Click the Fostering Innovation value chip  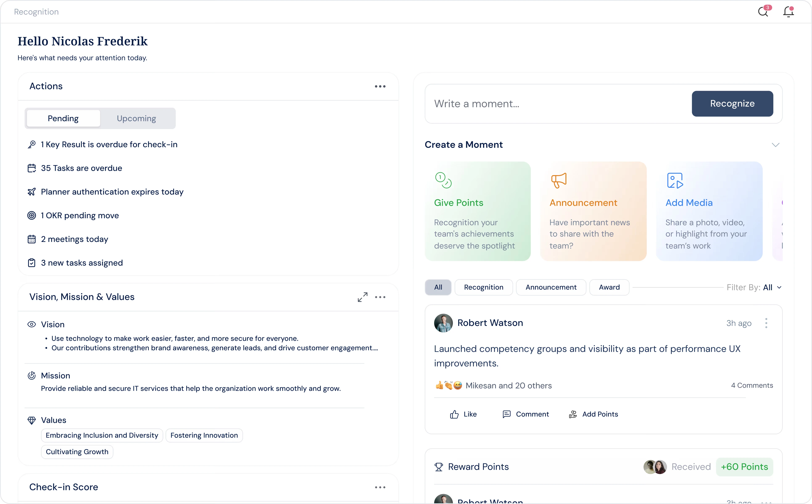click(204, 436)
